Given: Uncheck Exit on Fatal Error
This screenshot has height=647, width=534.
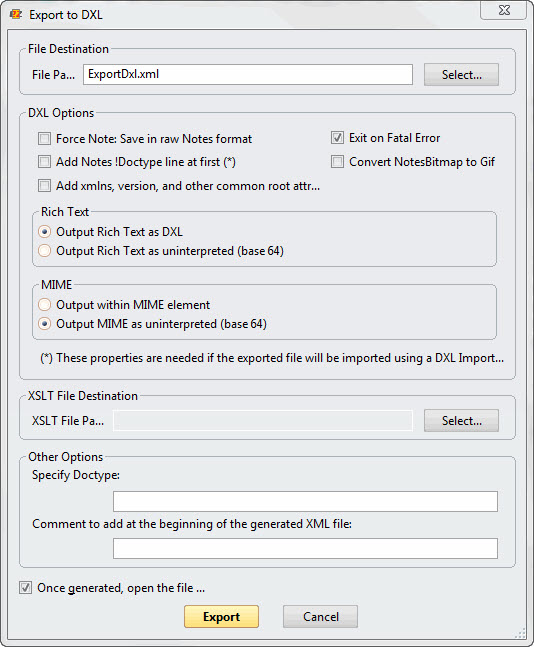Looking at the screenshot, I should point(337,138).
